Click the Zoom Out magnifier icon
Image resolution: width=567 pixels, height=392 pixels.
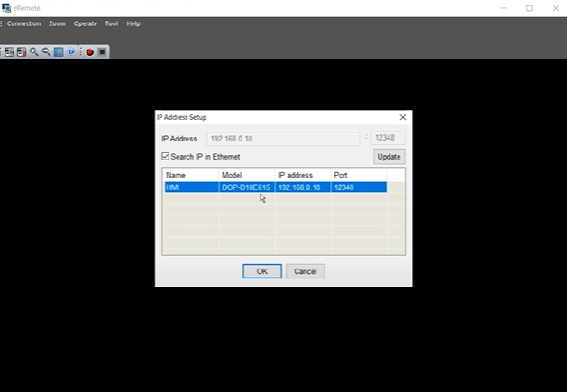[46, 52]
